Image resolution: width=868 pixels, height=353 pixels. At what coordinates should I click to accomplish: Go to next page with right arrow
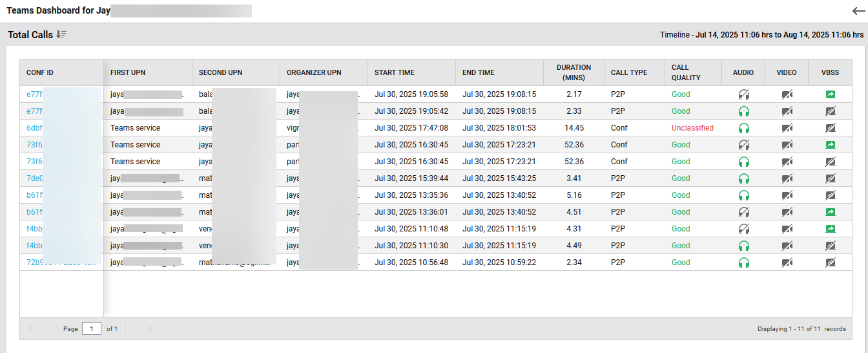tap(134, 328)
